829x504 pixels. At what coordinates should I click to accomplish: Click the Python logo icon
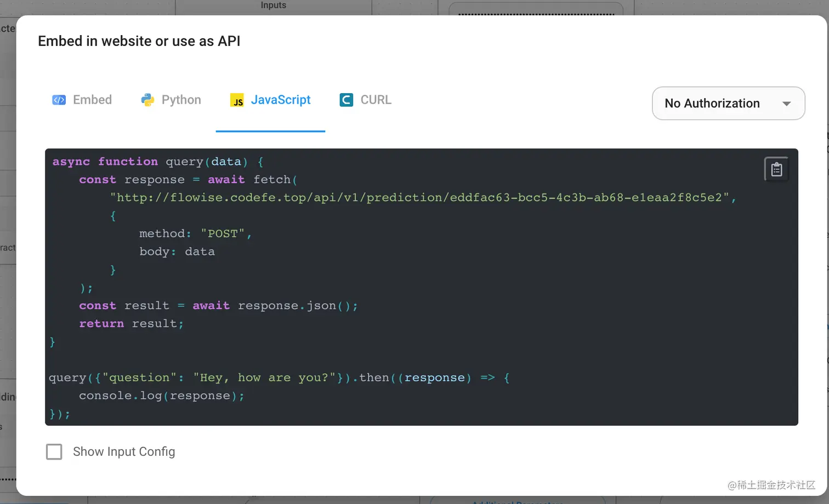click(x=147, y=100)
